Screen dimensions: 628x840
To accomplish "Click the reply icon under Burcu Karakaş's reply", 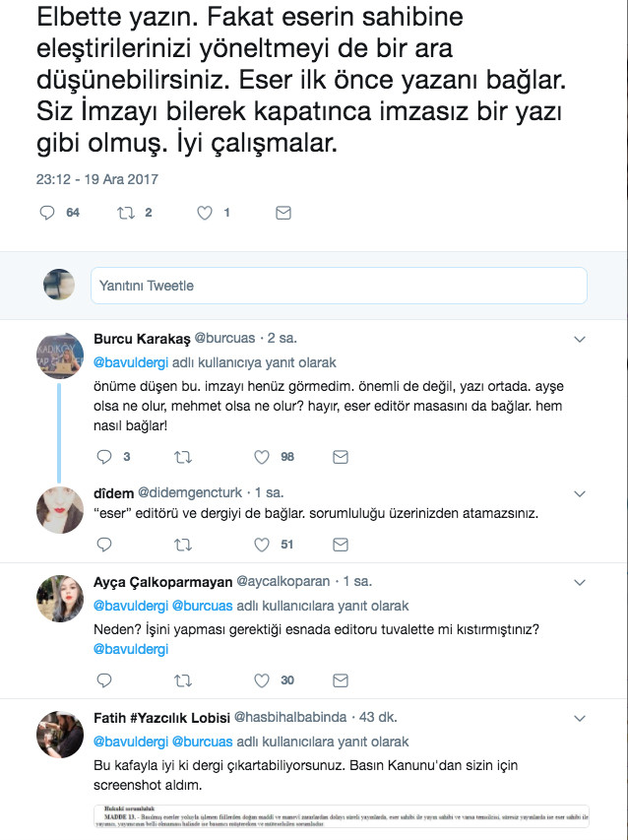I will pyautogui.click(x=104, y=456).
